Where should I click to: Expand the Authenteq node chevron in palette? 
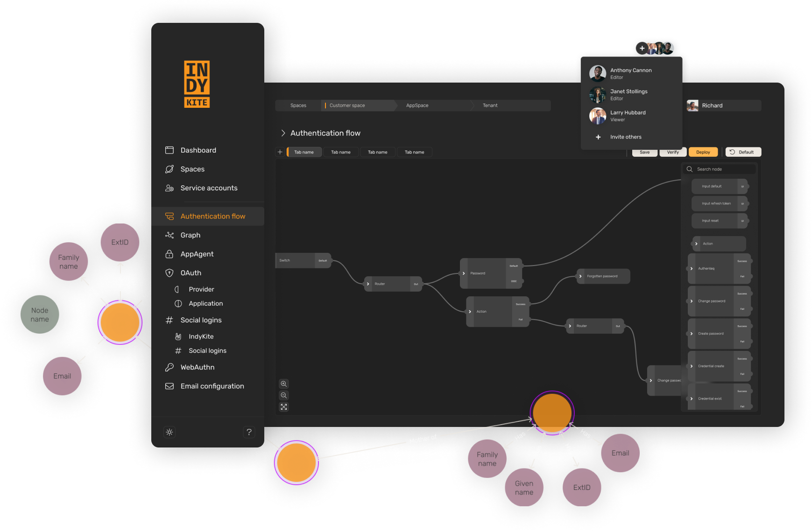692,269
